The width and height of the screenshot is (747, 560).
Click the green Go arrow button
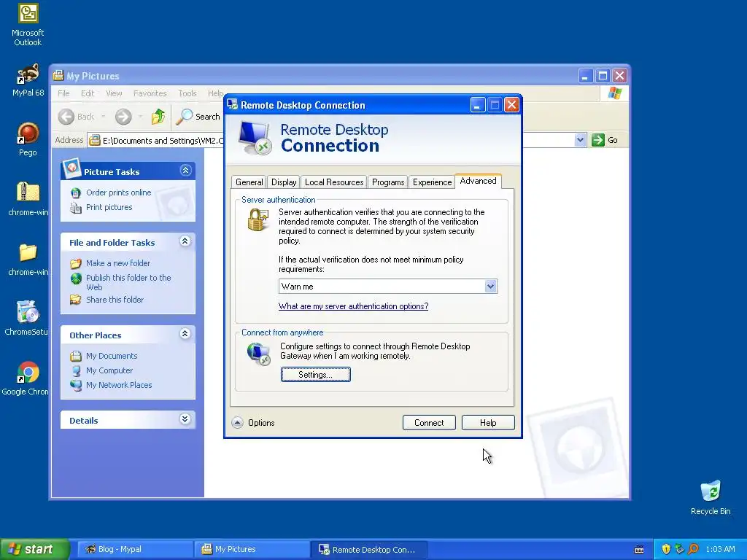pyautogui.click(x=598, y=140)
